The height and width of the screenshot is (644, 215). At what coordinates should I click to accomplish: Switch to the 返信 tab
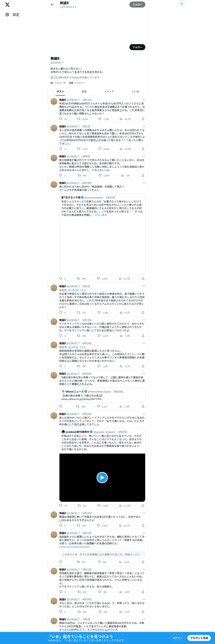point(84,91)
